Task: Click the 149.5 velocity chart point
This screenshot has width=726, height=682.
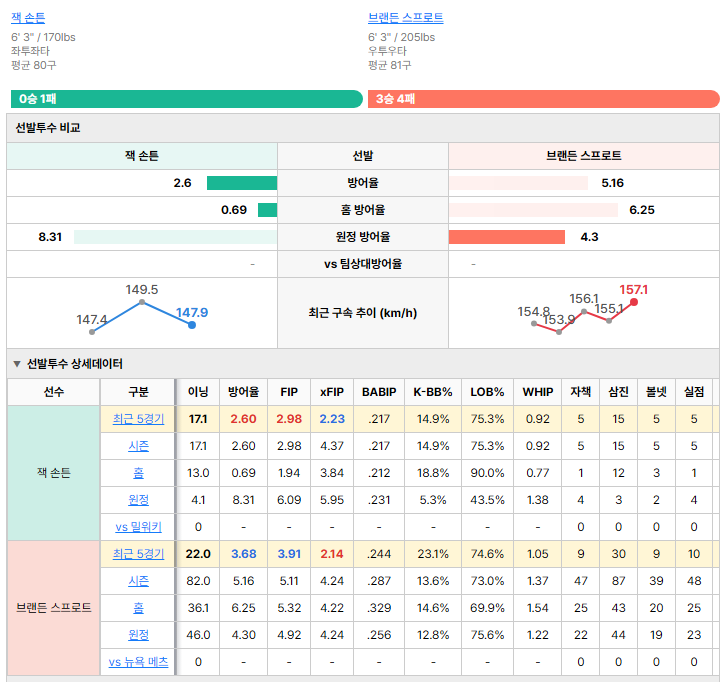Action: tap(142, 302)
